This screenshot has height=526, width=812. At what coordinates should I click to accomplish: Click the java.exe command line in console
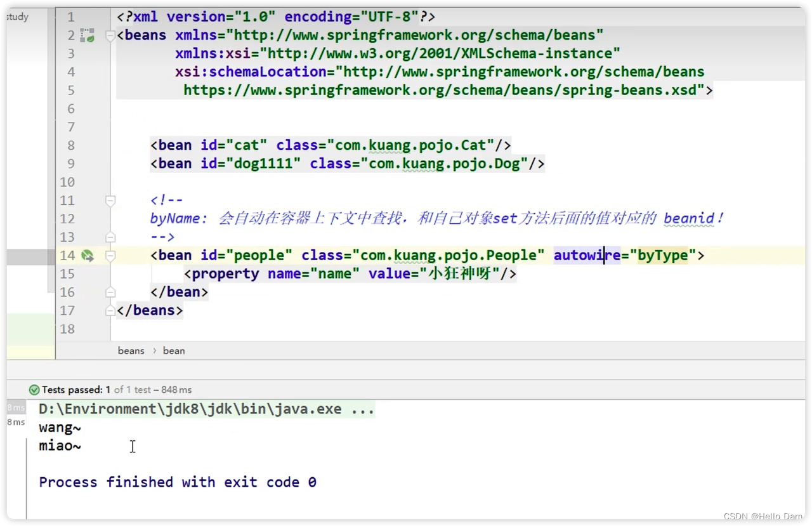(x=206, y=409)
